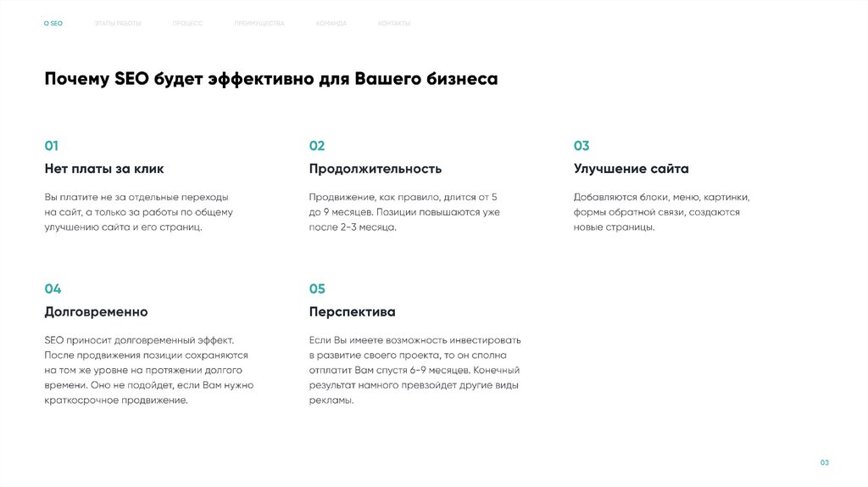
Task: Open the 'О SEO' navigation tab
Action: coord(53,23)
